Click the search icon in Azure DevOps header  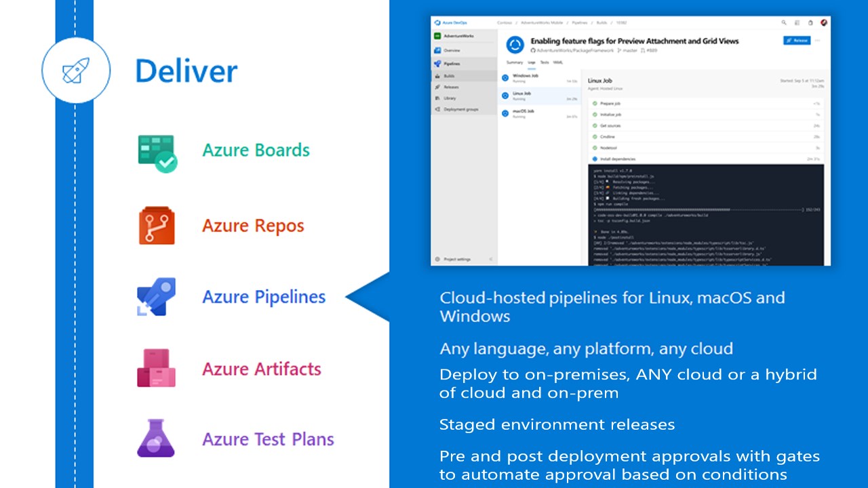tap(784, 22)
